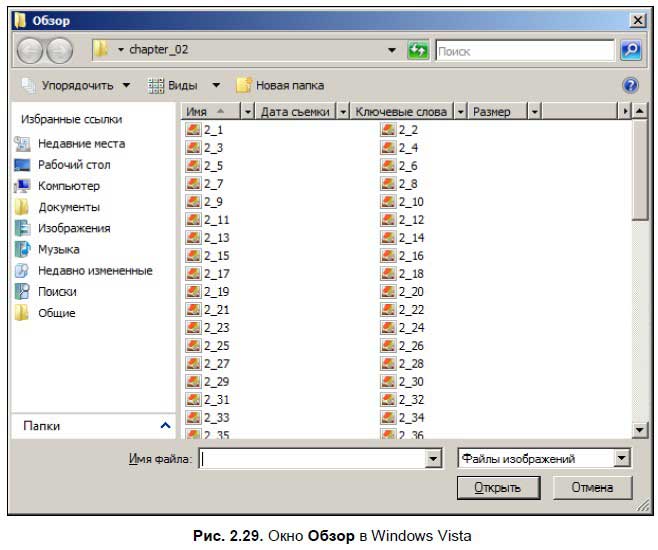The height and width of the screenshot is (550, 658).
Task: Click Изображения icon in sidebar
Action: tap(22, 228)
